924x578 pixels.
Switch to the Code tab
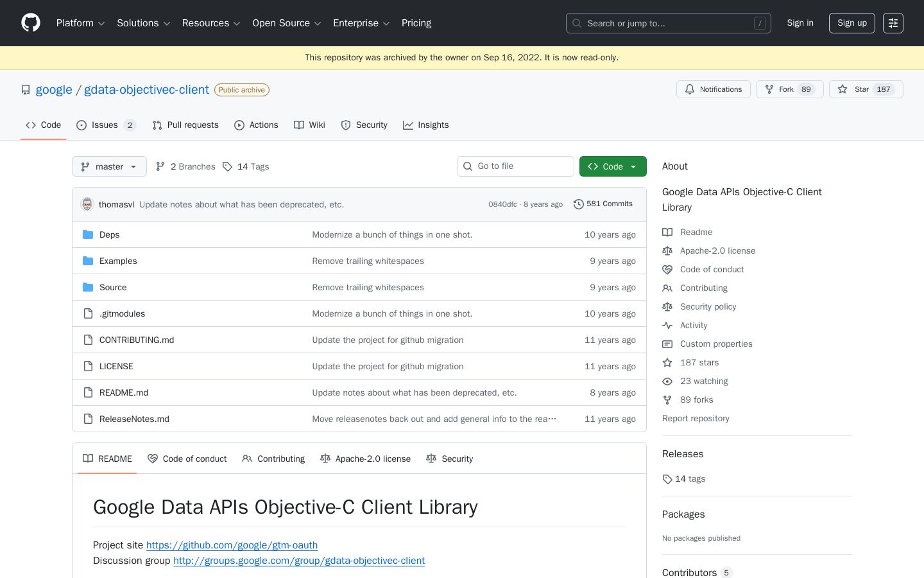(x=44, y=125)
